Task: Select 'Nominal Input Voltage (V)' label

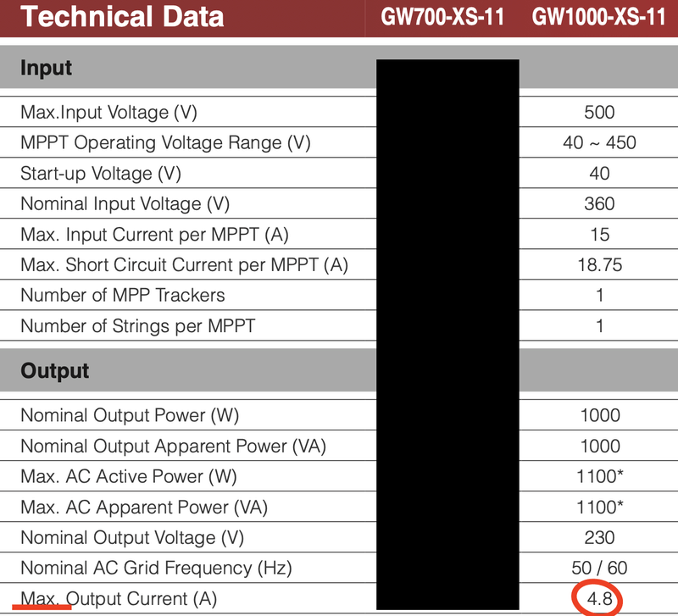Action: point(125,204)
